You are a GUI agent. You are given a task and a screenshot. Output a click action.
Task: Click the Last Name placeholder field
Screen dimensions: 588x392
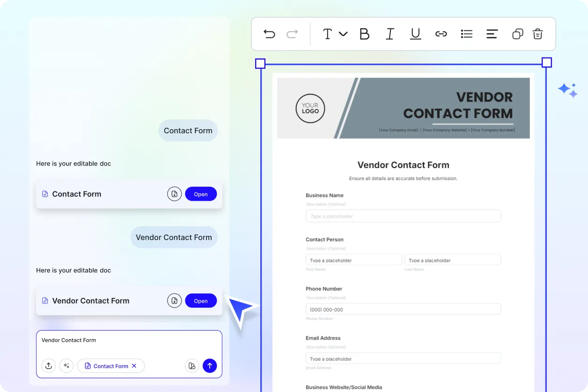(x=453, y=260)
